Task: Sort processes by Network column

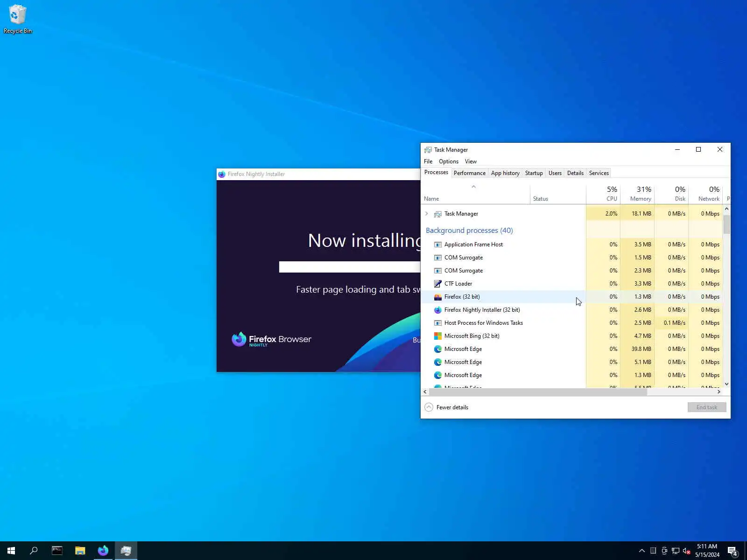Action: click(705, 194)
